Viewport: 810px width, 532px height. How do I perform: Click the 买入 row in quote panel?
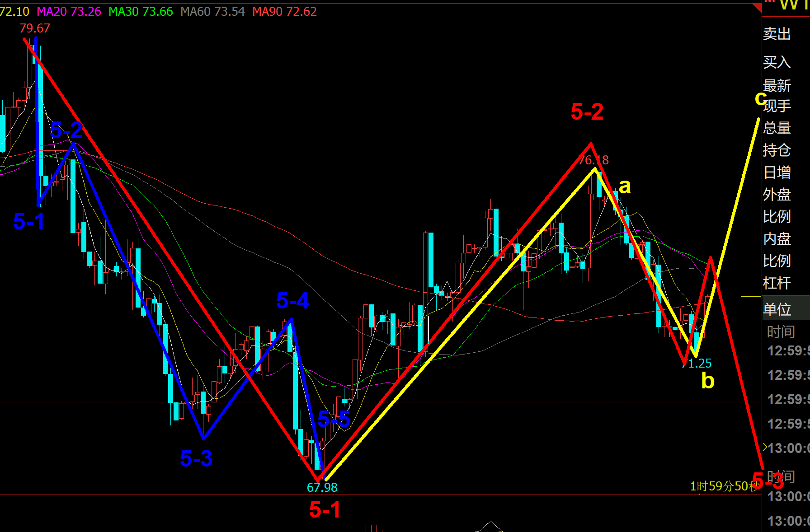786,62
